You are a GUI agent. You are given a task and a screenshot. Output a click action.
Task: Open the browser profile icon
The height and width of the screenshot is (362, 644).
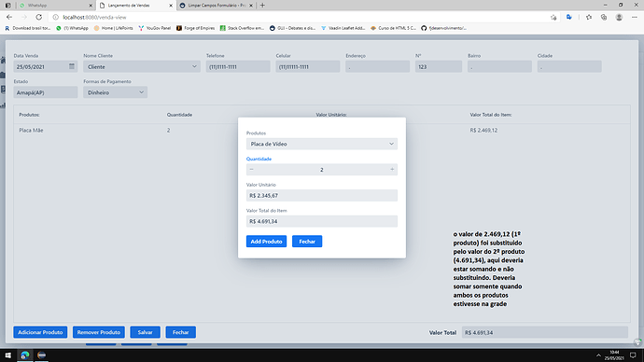click(x=619, y=17)
